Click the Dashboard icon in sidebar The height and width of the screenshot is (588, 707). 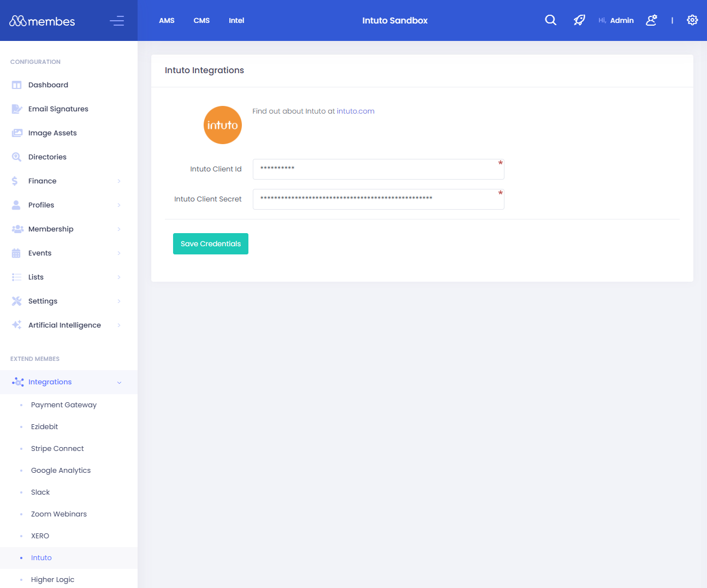17,85
